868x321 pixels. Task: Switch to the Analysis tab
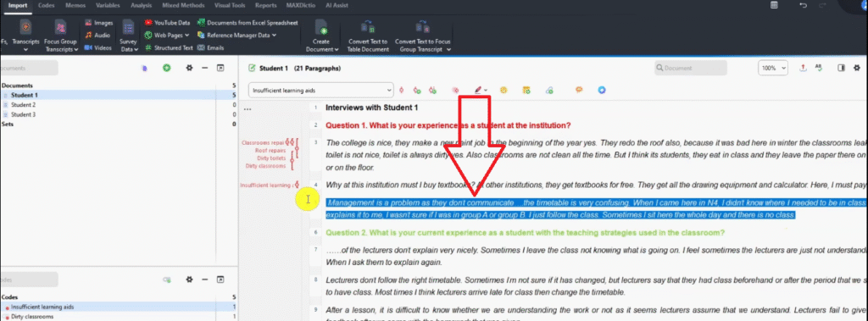tap(142, 6)
